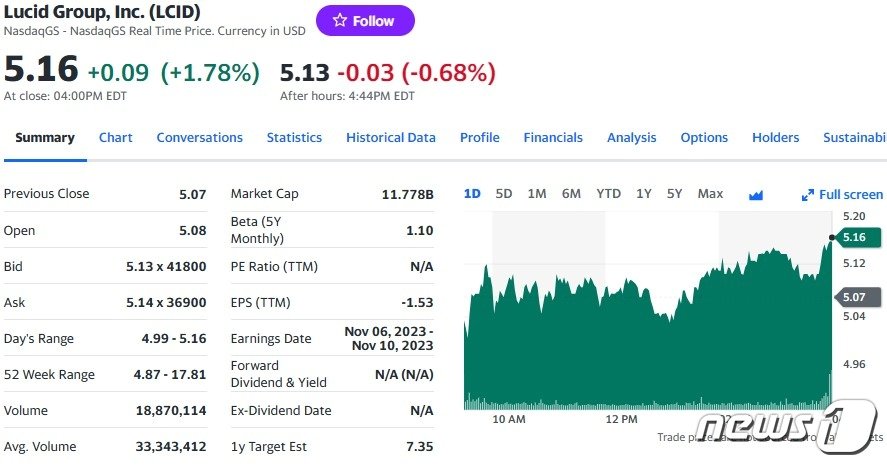Image resolution: width=887 pixels, height=466 pixels.
Task: Switch chart range to 5D
Action: tap(504, 194)
